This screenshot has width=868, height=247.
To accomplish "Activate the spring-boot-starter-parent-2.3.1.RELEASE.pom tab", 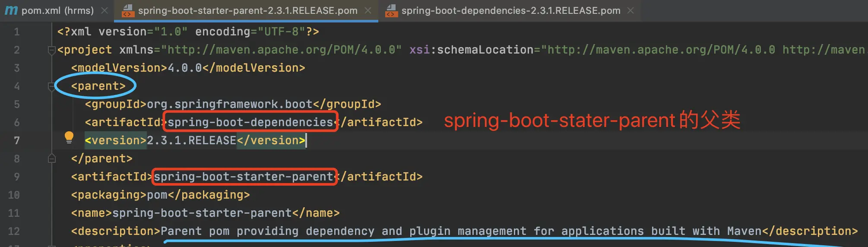I will 247,10.
